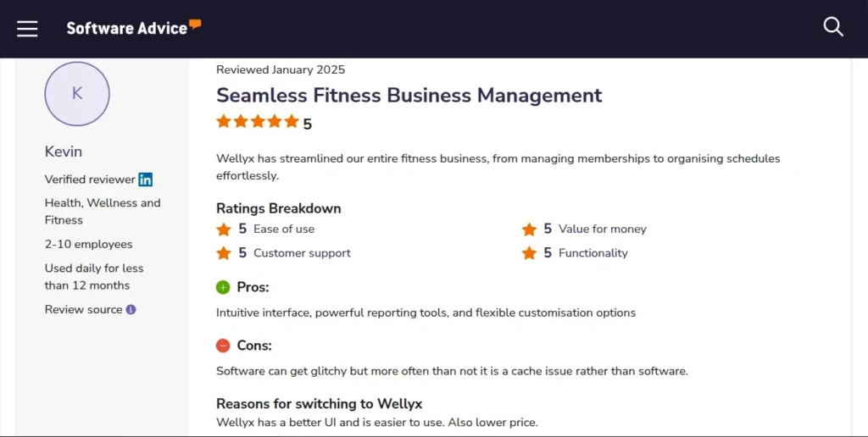The image size is (868, 437).
Task: Open the hamburger navigation menu
Action: click(x=27, y=28)
